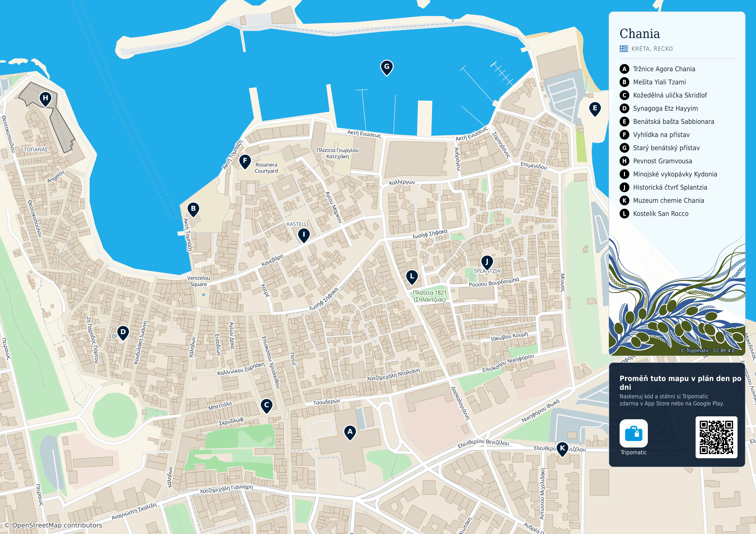Click 'ΤΟΠΑΝΑΣ' district label
756x534 pixels.
pos(36,149)
